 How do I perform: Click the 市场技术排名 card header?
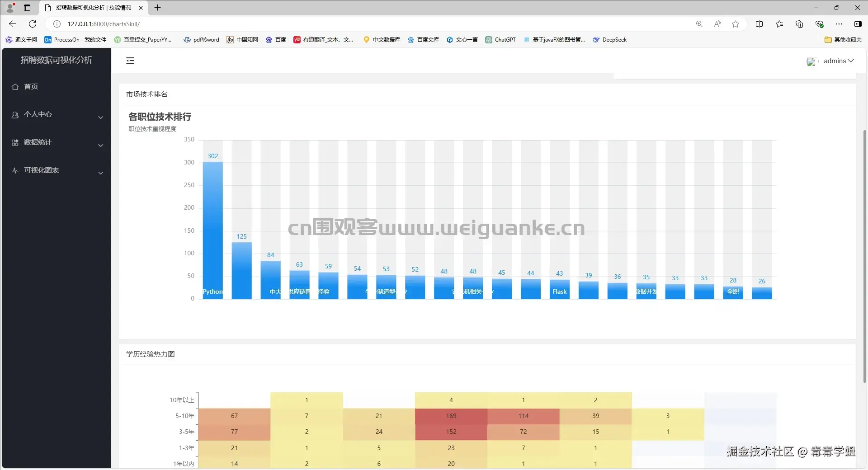pyautogui.click(x=147, y=94)
